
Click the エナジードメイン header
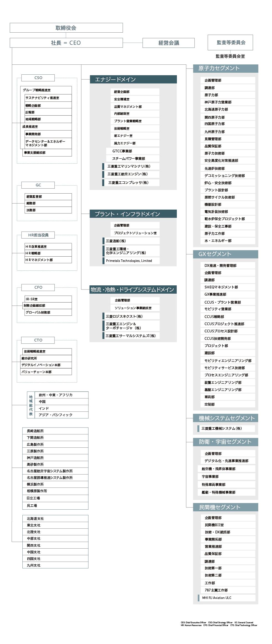click(133, 79)
